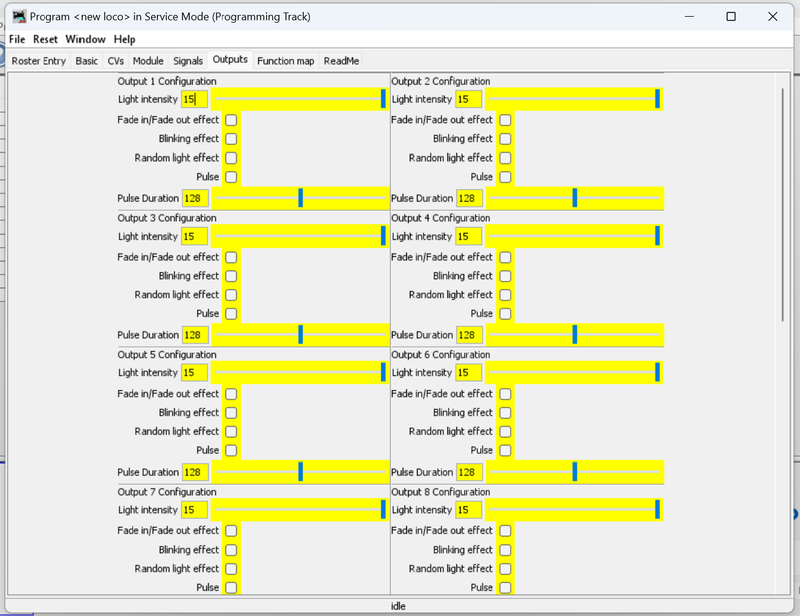
Task: Open the Reset menu
Action: tap(45, 39)
